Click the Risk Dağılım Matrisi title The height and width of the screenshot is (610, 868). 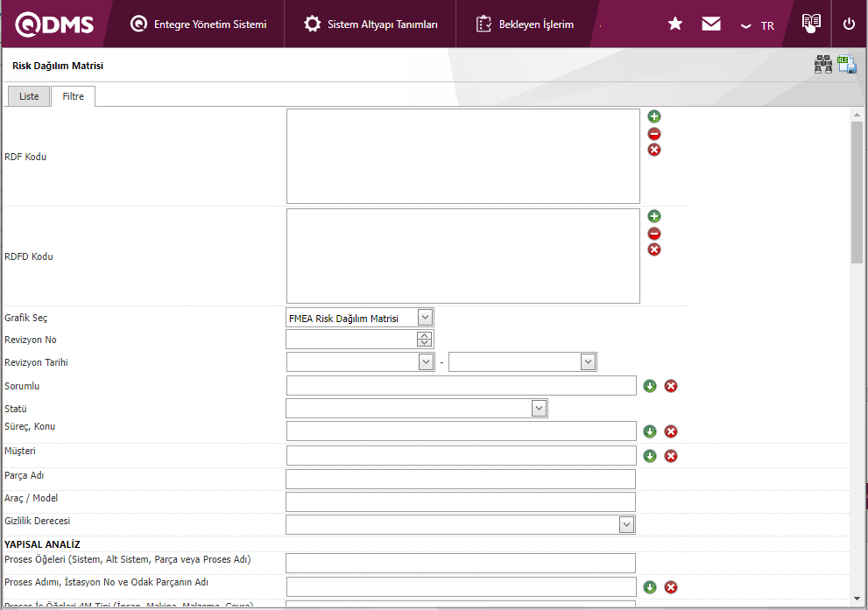[x=58, y=66]
